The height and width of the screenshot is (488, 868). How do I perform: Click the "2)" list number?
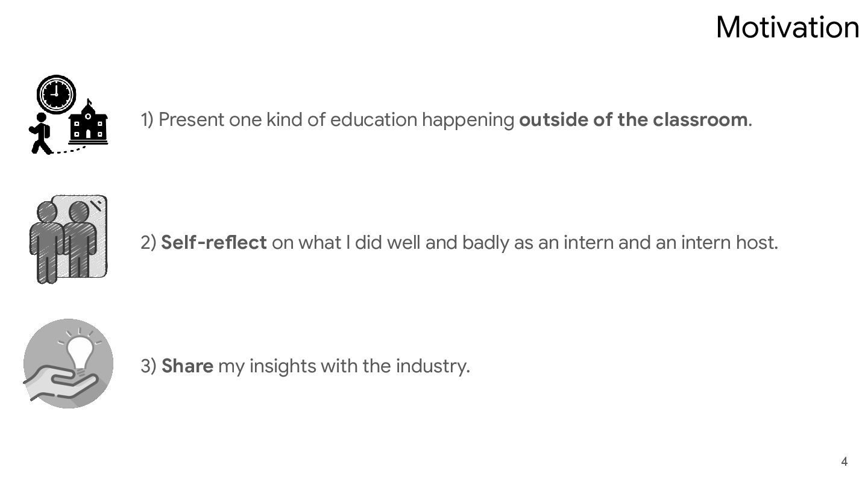click(x=148, y=243)
